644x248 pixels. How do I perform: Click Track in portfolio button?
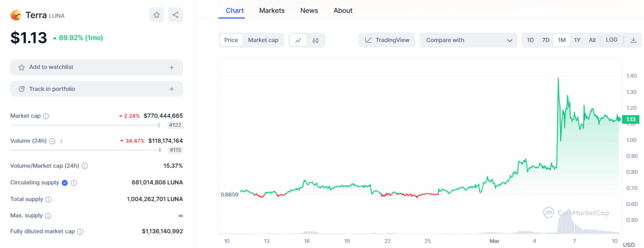tap(97, 89)
